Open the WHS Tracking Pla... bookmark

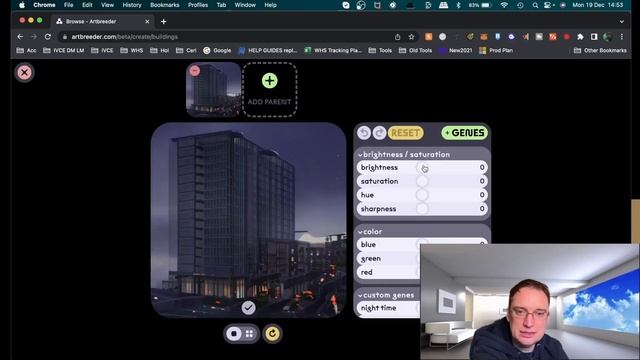333,51
